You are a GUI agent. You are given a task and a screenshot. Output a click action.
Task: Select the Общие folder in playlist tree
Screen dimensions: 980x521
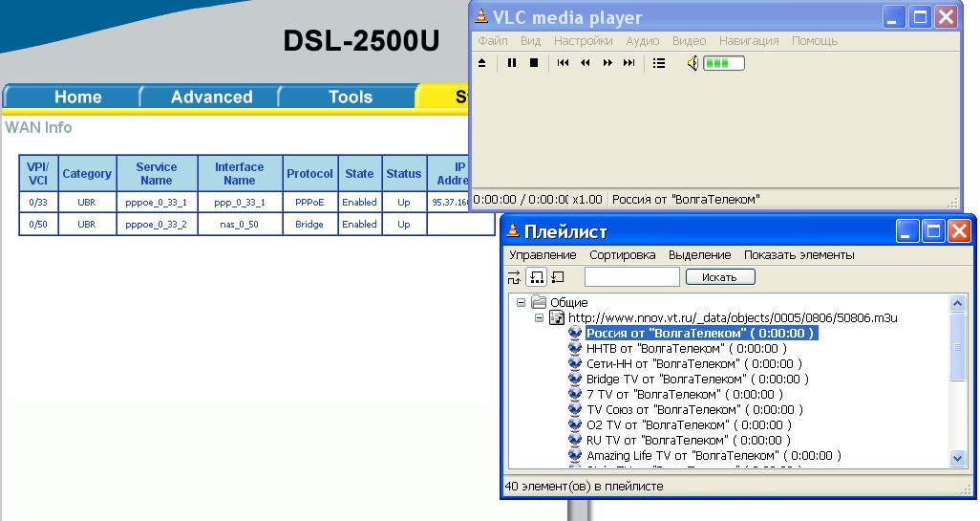(568, 303)
